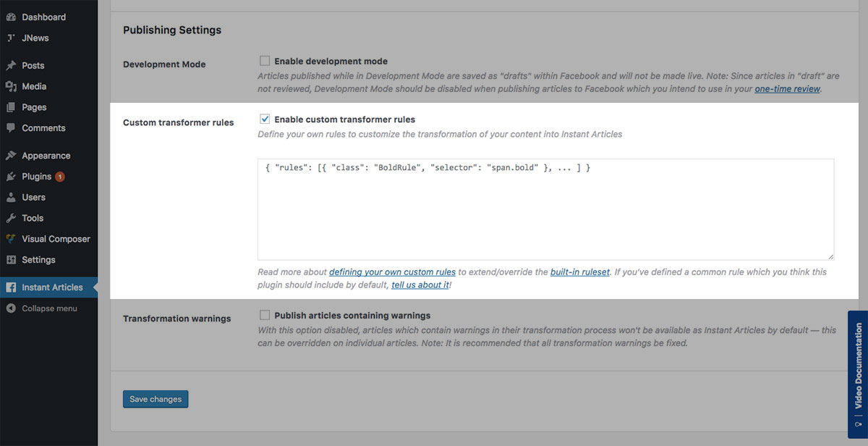Click the Posts pushpin icon
Viewport: 868px width, 446px height.
[11, 65]
